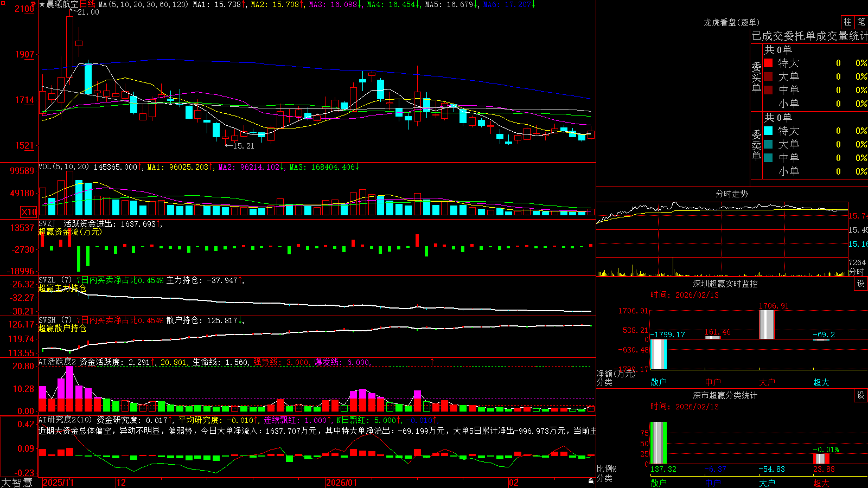This screenshot has width=868, height=488.
Task: Click the lock icon at timeline's right end
Action: point(591,481)
